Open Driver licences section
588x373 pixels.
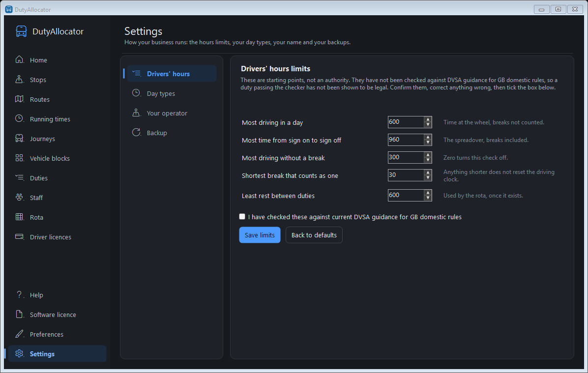click(x=57, y=237)
